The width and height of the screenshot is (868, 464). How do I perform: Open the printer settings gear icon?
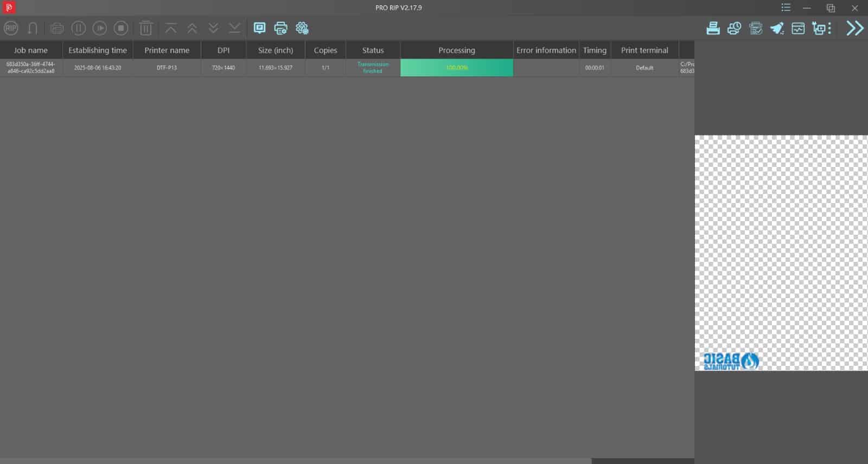[302, 28]
